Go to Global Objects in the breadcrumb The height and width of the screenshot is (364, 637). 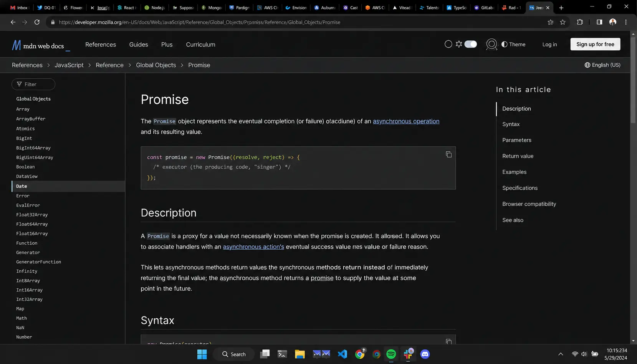(x=156, y=65)
